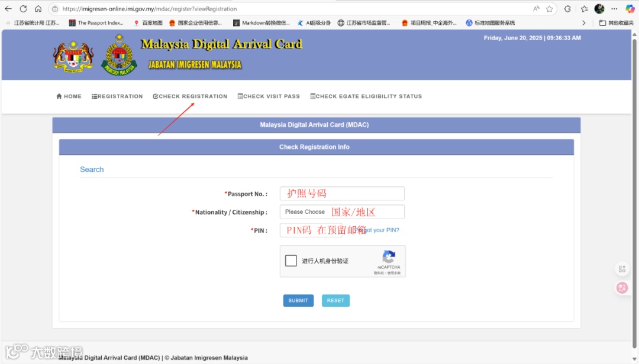Click the Forgot your PIN? link

pos(377,230)
